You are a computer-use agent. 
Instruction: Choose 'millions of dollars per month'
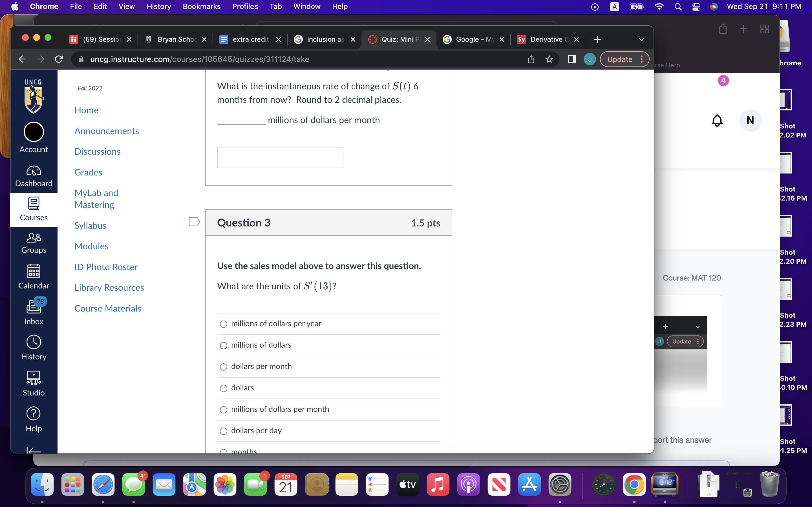pos(224,410)
